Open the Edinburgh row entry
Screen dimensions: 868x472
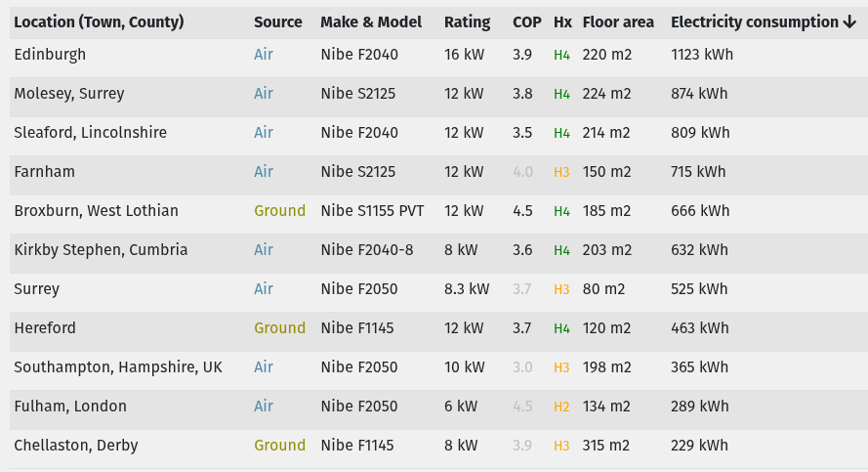point(50,55)
